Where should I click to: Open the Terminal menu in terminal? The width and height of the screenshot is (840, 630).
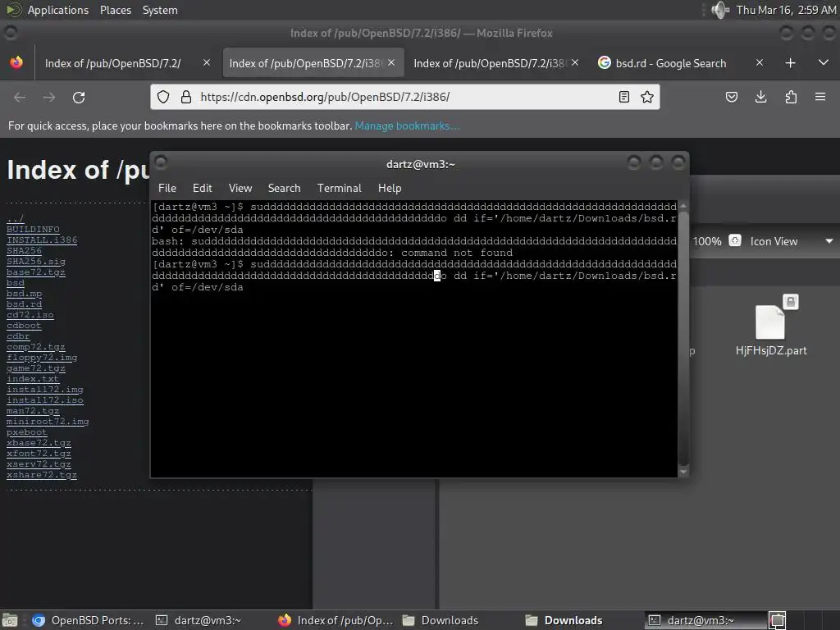point(339,188)
